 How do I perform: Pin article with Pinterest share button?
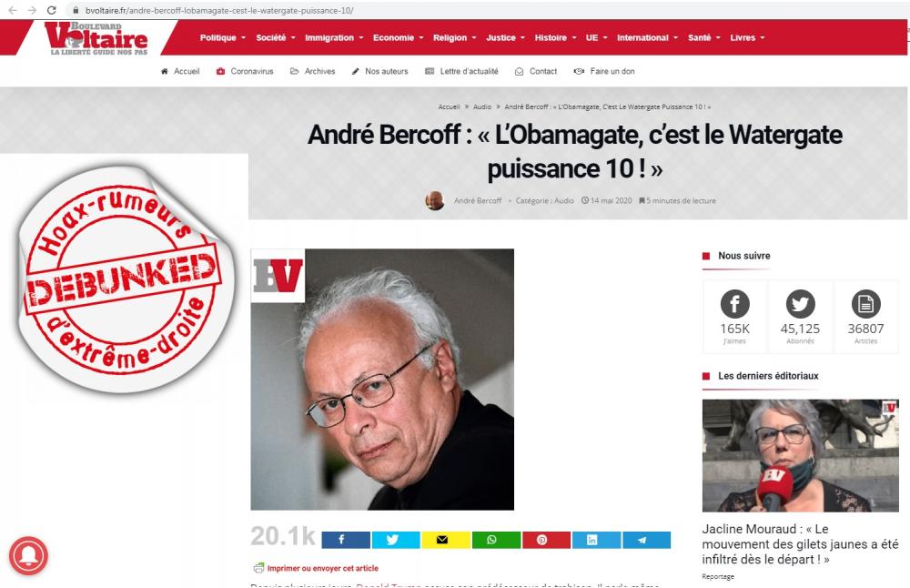tap(546, 540)
